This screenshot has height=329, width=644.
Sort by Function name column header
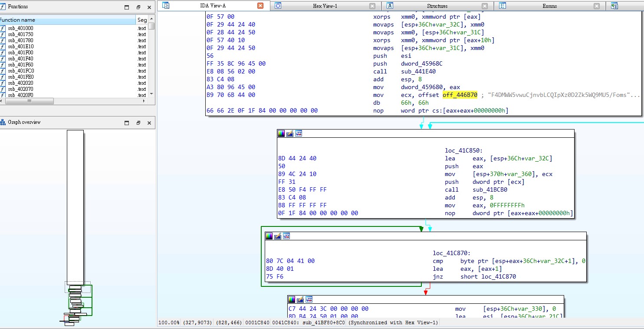(68, 20)
